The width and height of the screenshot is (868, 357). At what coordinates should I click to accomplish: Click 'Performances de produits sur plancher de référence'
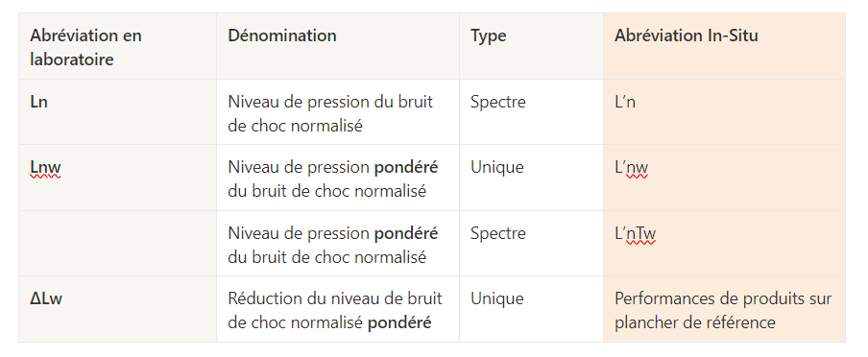coord(724,309)
